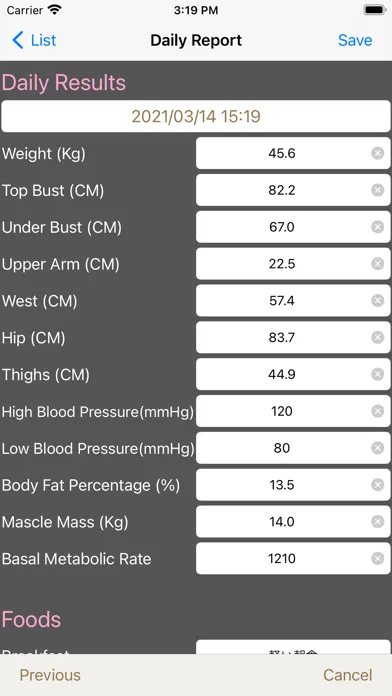392x696 pixels.
Task: Open the date picker showing 2021/03/14 15:19
Action: pos(196,116)
